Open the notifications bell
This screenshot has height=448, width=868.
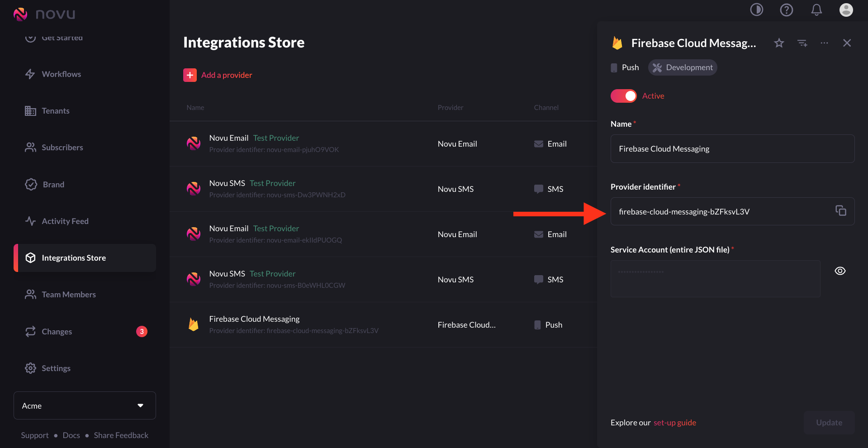coord(816,10)
